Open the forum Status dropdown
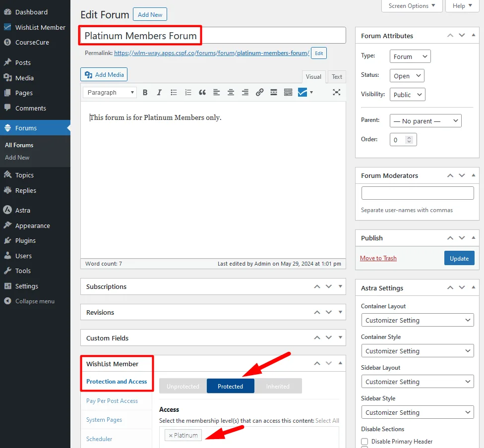 pyautogui.click(x=407, y=75)
